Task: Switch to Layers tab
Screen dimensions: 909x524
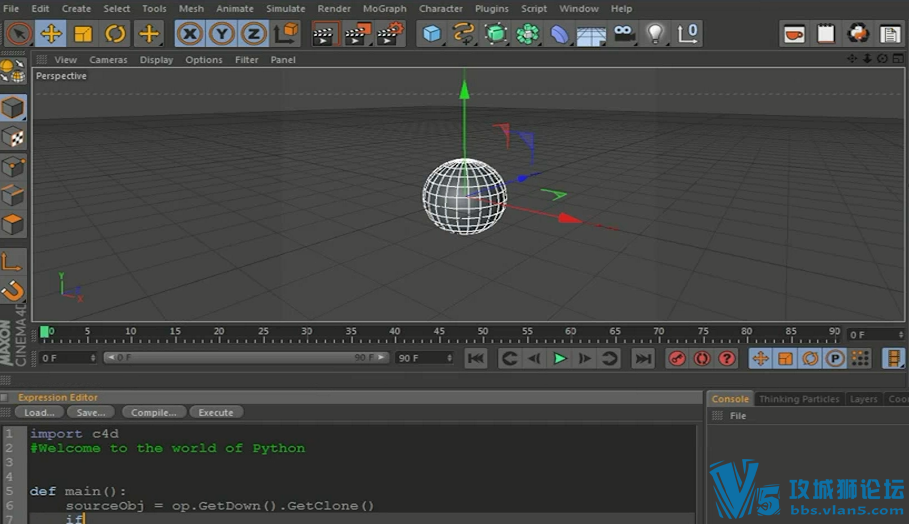Action: [x=863, y=399]
